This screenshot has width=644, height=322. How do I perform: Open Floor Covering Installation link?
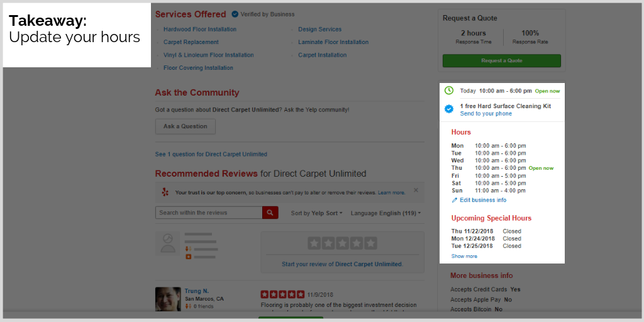(198, 68)
